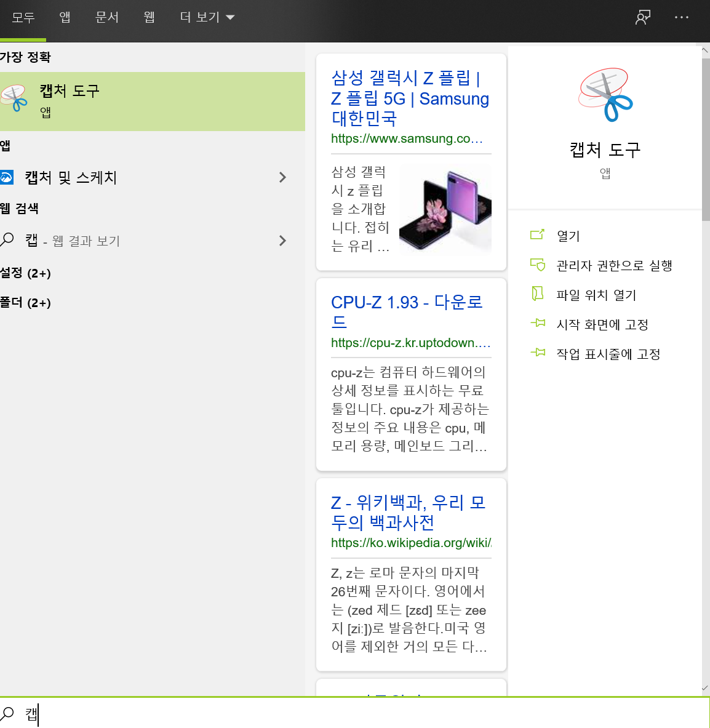Viewport: 710px width, 728px height.
Task: Click the CPU-Z description snippet text
Action: coord(410,409)
